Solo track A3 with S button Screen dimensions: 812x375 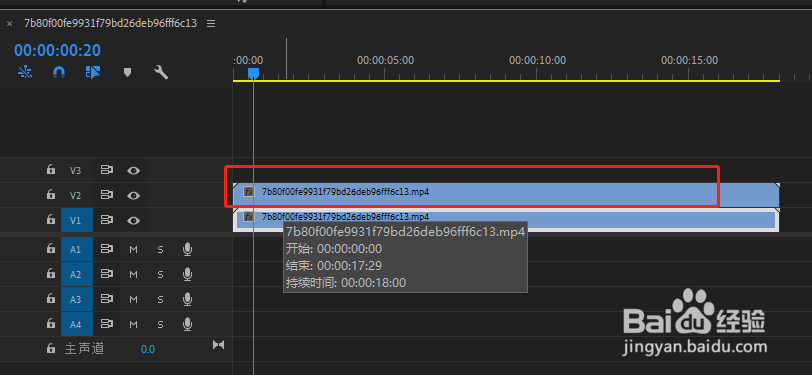click(161, 299)
